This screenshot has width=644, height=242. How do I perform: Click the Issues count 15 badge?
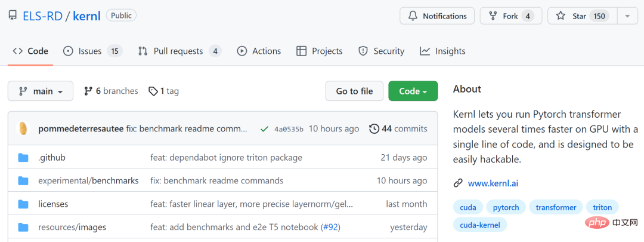click(114, 51)
